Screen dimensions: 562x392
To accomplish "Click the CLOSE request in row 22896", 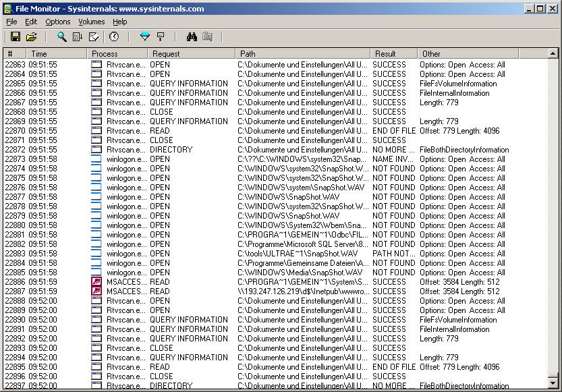I will coord(161,376).
